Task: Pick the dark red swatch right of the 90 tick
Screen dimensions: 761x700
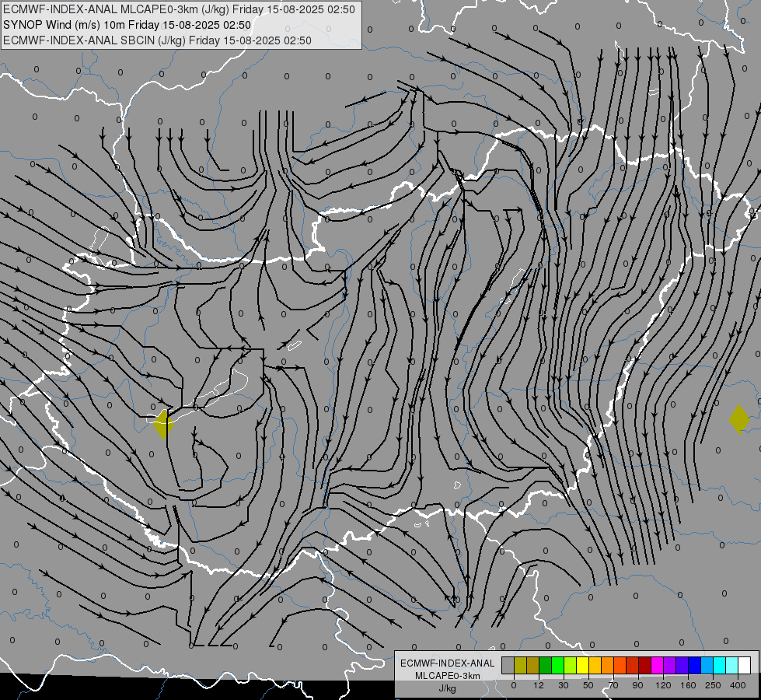Action: pyautogui.click(x=645, y=665)
